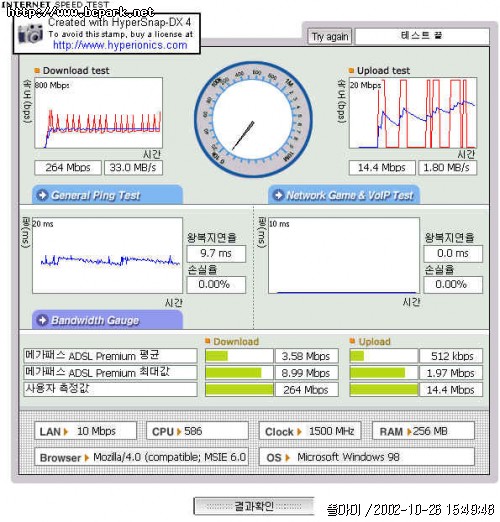Click the 800 Mbps graph scale label
500x522 pixels.
(x=52, y=85)
